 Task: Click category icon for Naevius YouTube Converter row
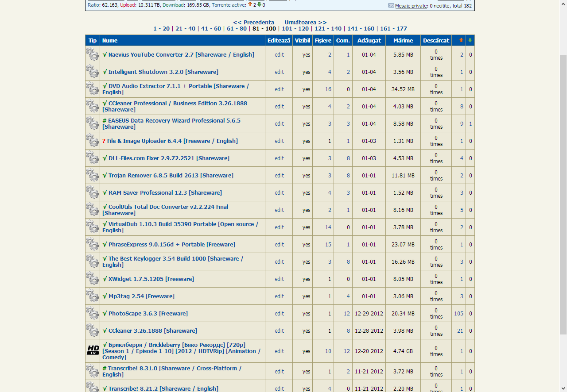(93, 54)
